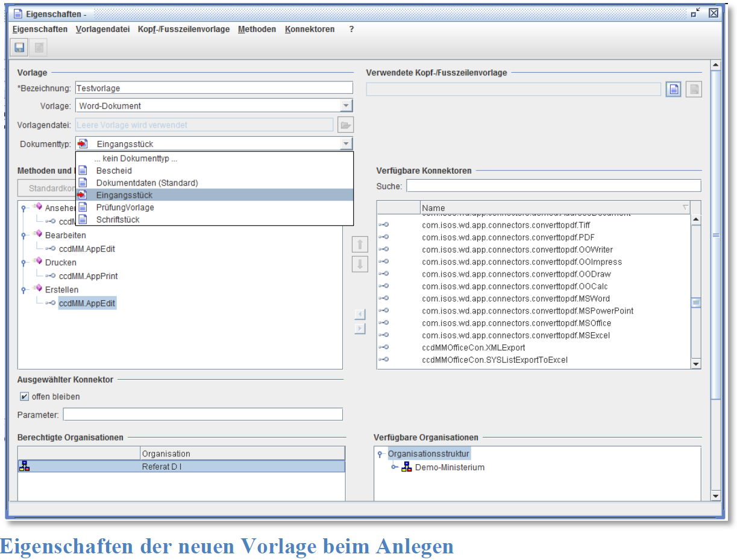Click the connectors list scrollbar down arrow
Image resolution: width=737 pixels, height=560 pixels.
coord(696,364)
